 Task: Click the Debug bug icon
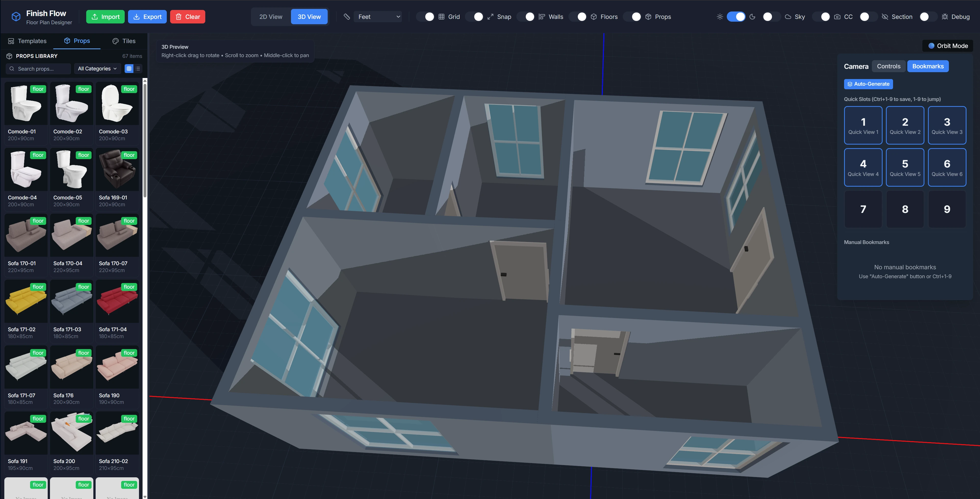coord(945,17)
